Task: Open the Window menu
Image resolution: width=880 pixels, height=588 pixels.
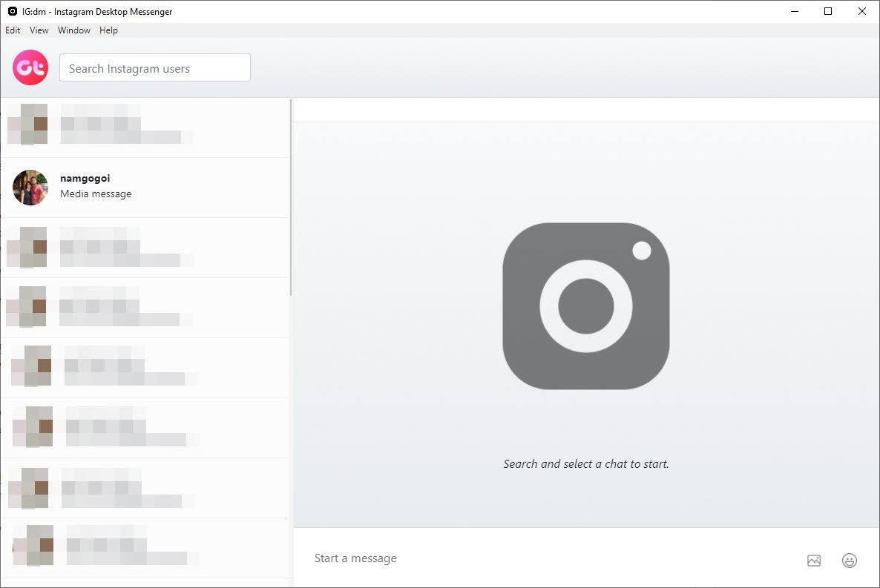Action: [x=74, y=30]
